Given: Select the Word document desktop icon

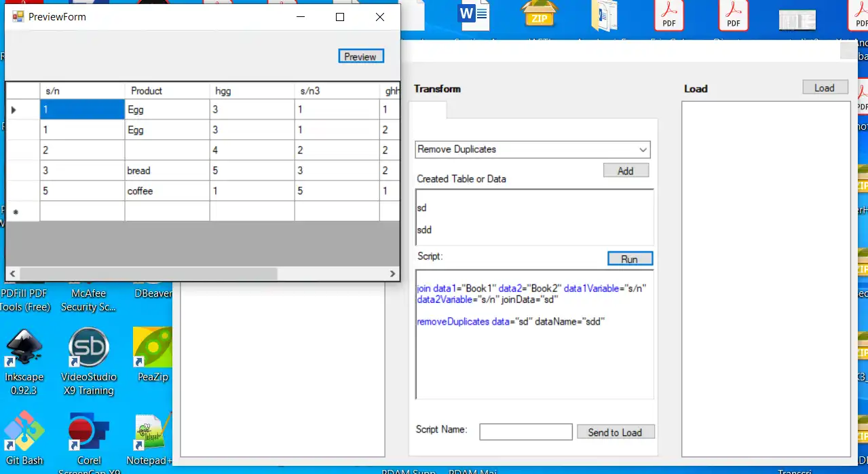Looking at the screenshot, I should pos(474,14).
